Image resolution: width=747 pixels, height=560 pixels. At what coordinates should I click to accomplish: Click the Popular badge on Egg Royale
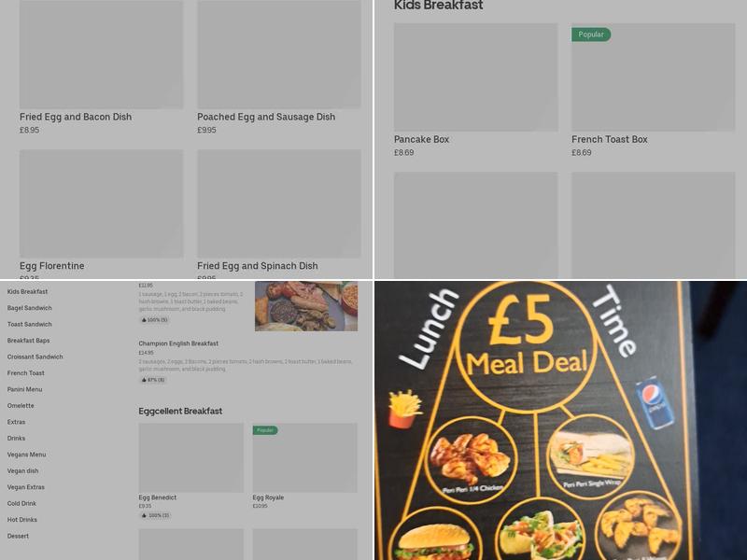[265, 430]
